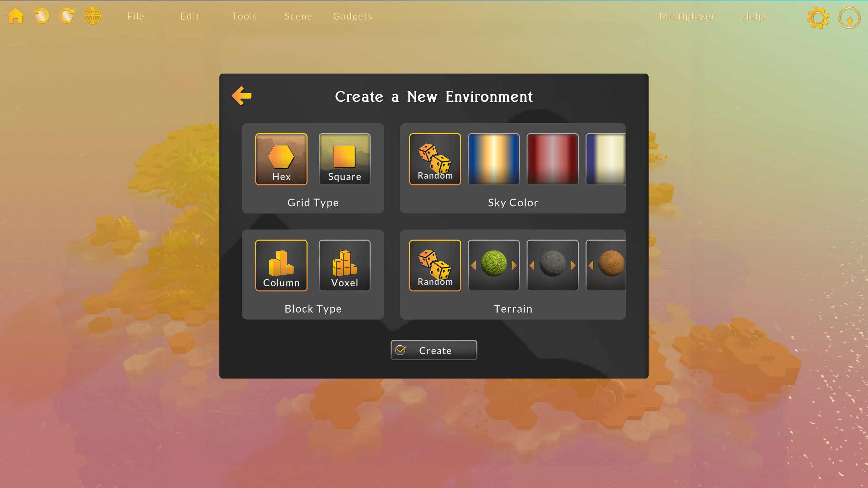Open the Gadgets menu
Image resolution: width=868 pixels, height=488 pixels.
pyautogui.click(x=353, y=16)
